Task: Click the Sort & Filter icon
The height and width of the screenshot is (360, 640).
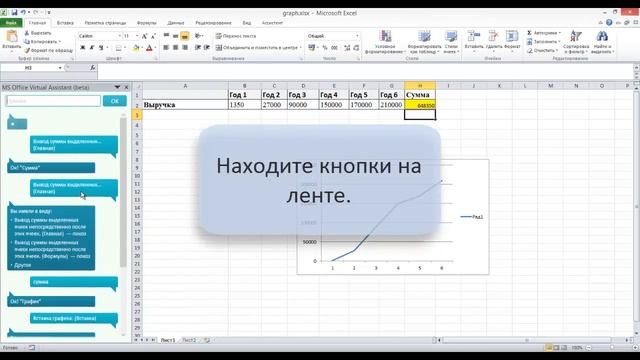Action: pyautogui.click(x=576, y=36)
